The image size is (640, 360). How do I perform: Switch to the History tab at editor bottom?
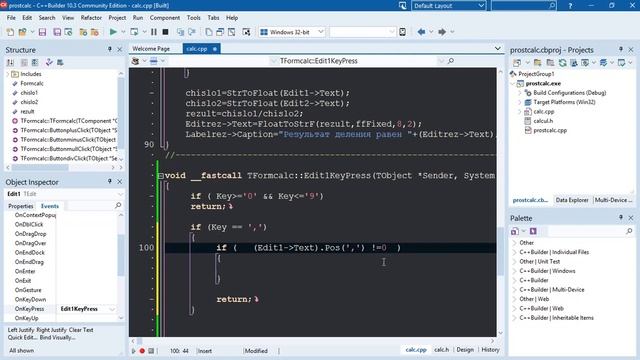(x=490, y=350)
